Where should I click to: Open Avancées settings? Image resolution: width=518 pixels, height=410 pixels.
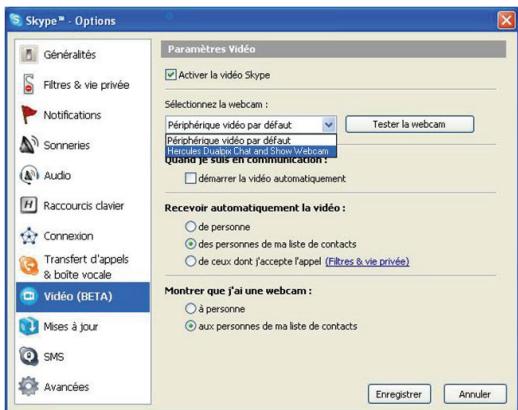(83, 387)
